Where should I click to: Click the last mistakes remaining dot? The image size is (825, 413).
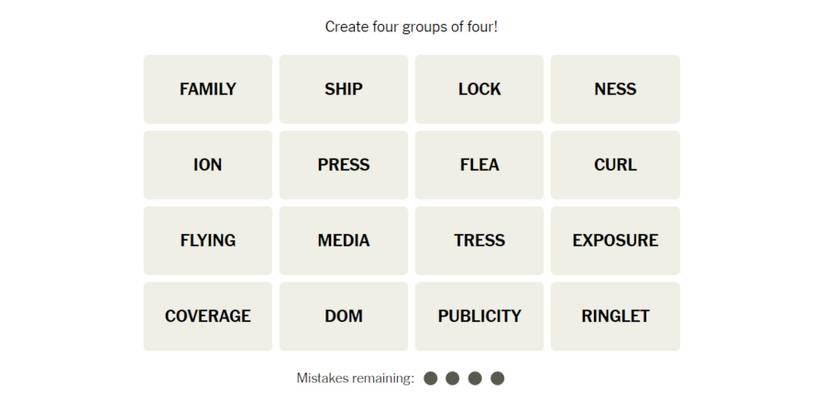[498, 378]
